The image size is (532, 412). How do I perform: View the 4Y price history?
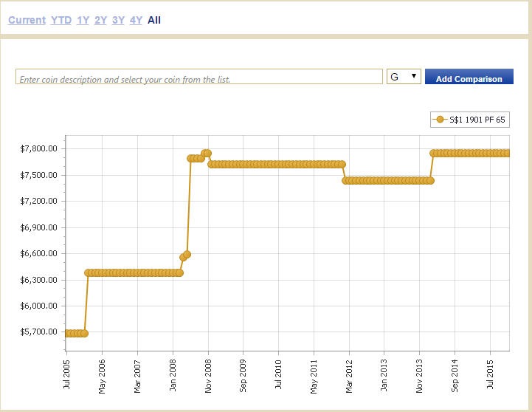pos(136,20)
